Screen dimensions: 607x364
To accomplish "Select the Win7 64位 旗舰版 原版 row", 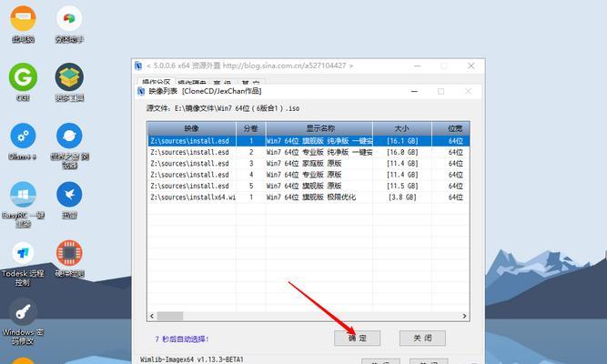I will point(309,186).
